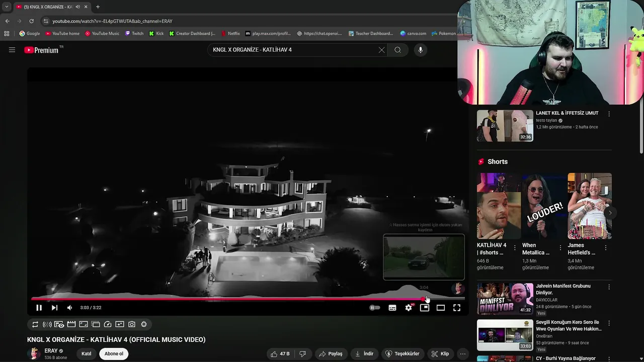The width and height of the screenshot is (644, 362).
Task: Open the canva.com bookmark
Action: (413, 34)
